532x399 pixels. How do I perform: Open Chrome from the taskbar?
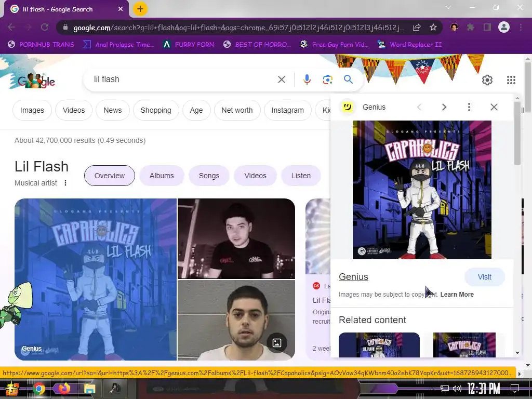pyautogui.click(x=38, y=389)
